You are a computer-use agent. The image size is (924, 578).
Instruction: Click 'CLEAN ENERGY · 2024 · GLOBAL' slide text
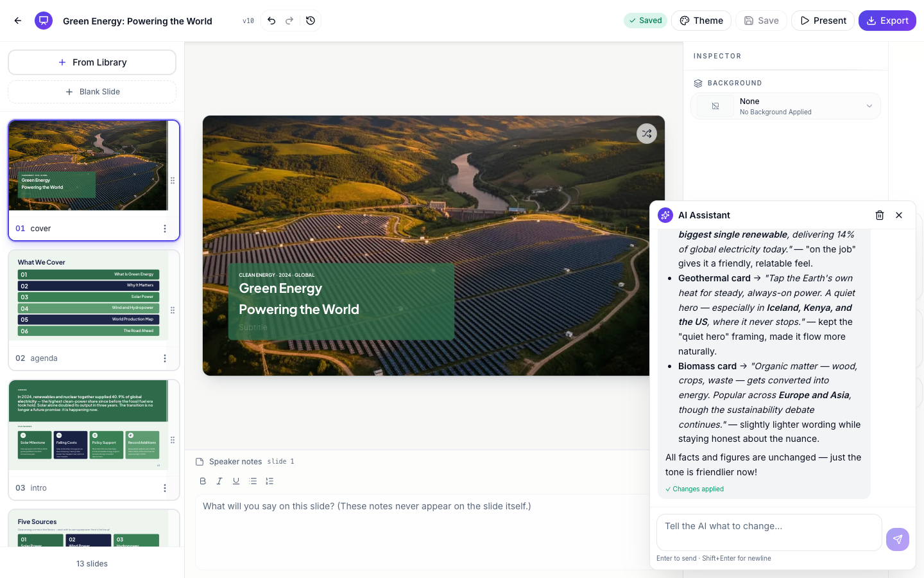coord(277,275)
